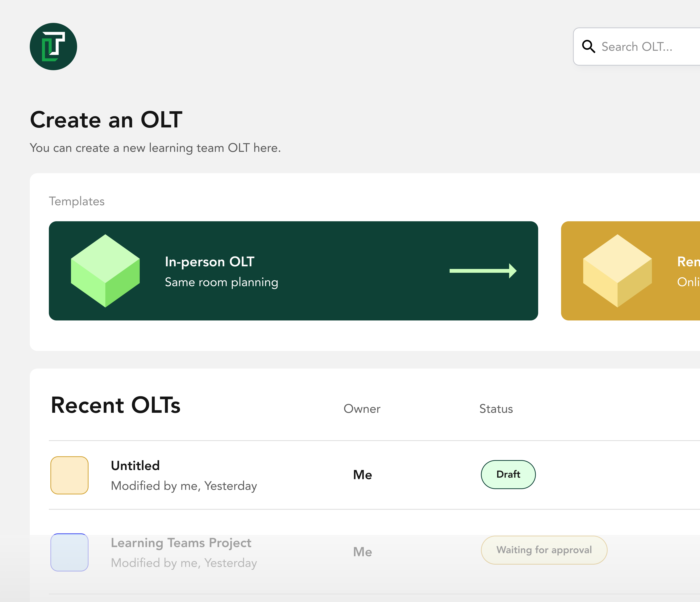This screenshot has height=602, width=700.
Task: Click the orange thumbnail for Untitled OLT
Action: (x=69, y=475)
